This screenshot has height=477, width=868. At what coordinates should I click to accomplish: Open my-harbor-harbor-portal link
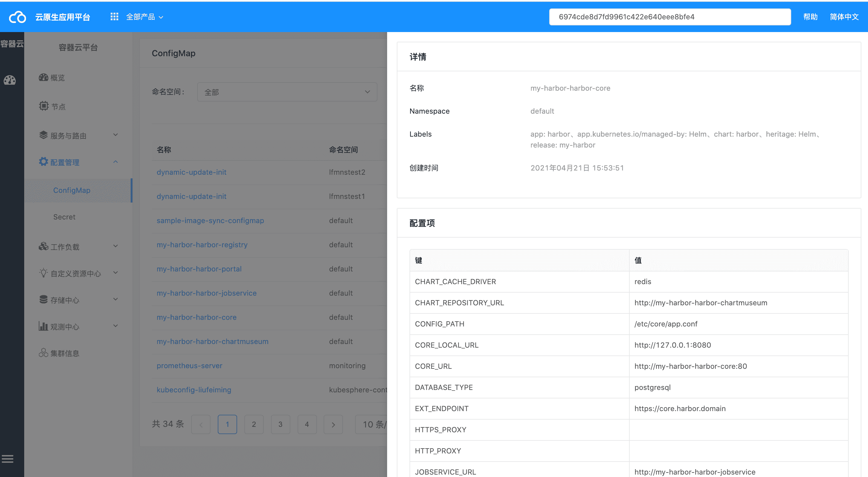click(199, 269)
